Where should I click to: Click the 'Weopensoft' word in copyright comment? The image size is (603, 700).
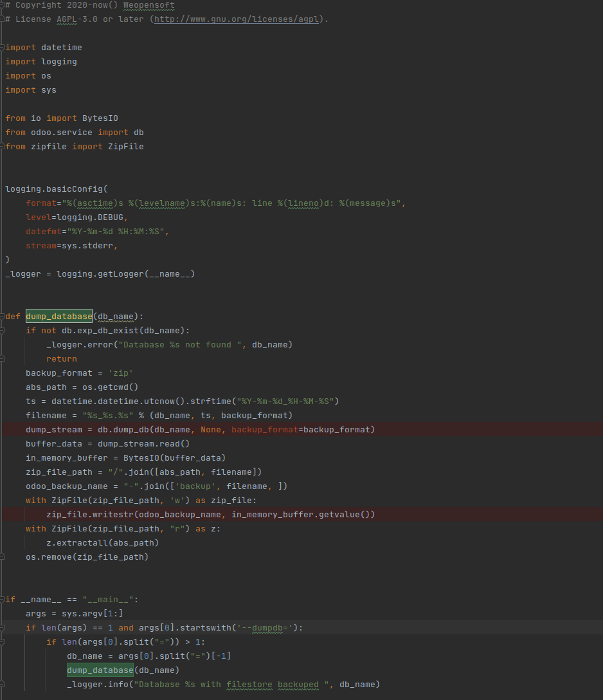149,5
